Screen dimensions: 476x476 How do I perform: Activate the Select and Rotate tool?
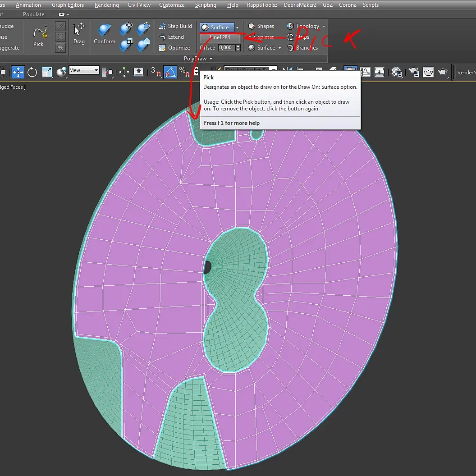(x=32, y=72)
